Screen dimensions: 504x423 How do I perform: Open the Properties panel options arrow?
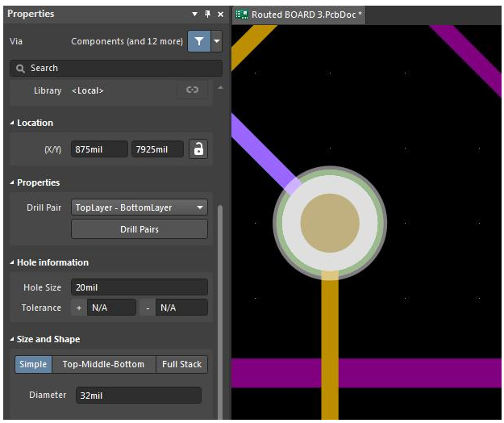click(195, 15)
